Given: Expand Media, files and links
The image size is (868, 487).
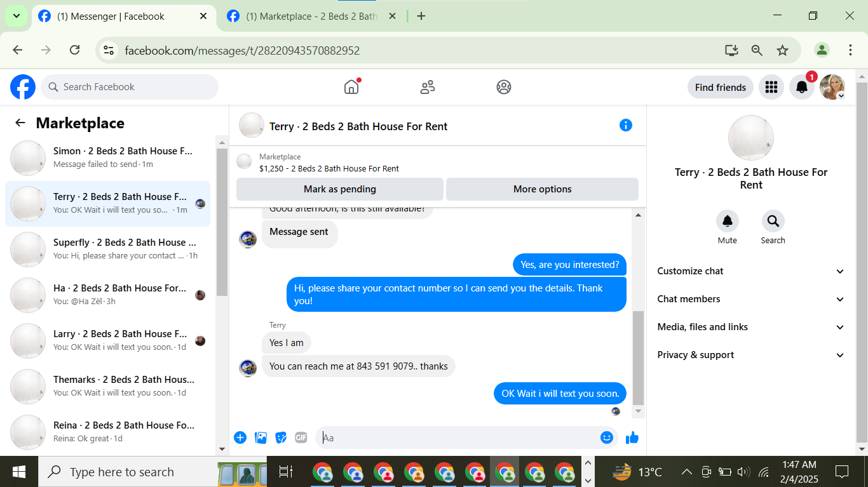Looking at the screenshot, I should [751, 327].
